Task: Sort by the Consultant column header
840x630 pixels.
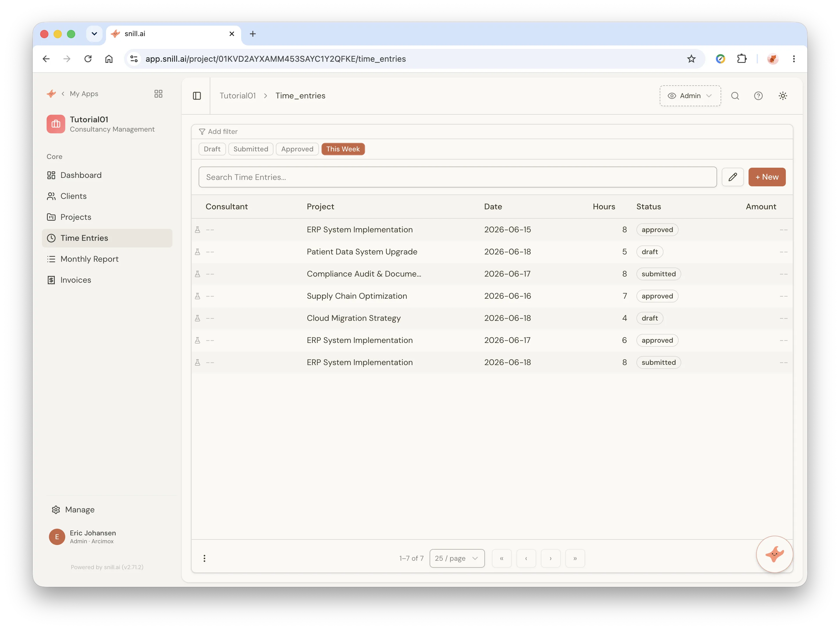Action: click(226, 206)
